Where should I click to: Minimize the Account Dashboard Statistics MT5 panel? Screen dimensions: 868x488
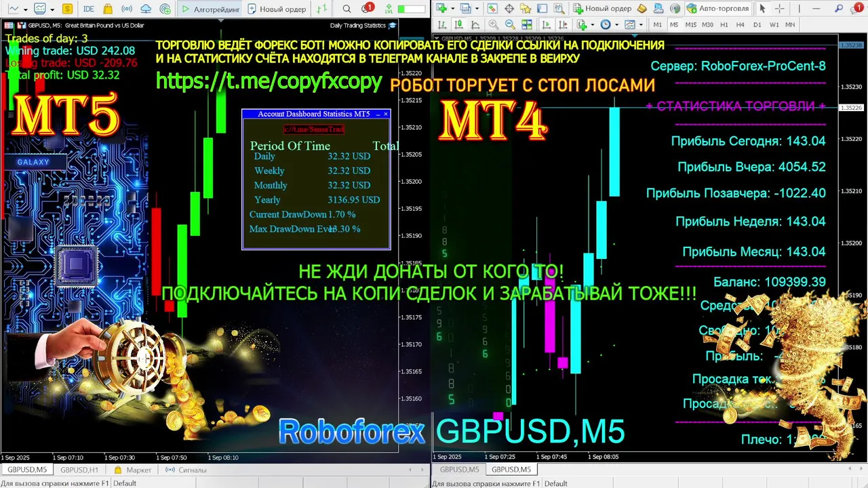coord(378,114)
